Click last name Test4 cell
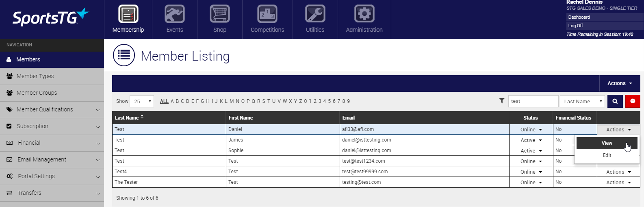The height and width of the screenshot is (207, 644). point(169,172)
